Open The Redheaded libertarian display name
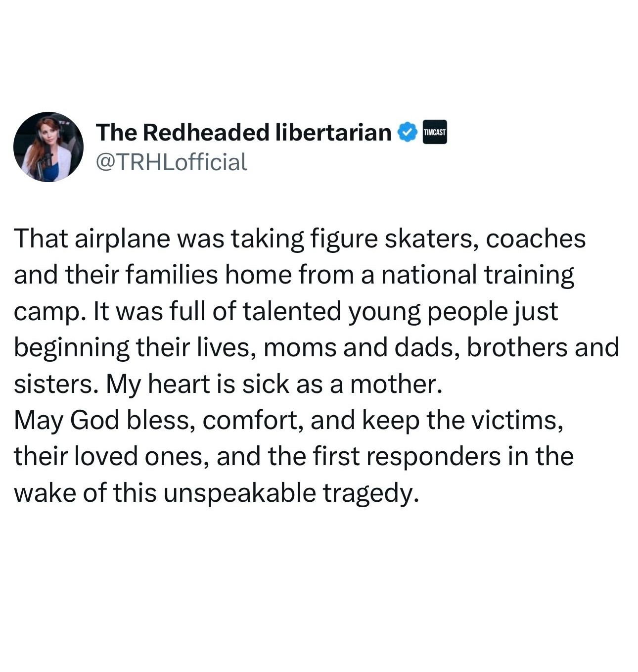 click(x=243, y=133)
